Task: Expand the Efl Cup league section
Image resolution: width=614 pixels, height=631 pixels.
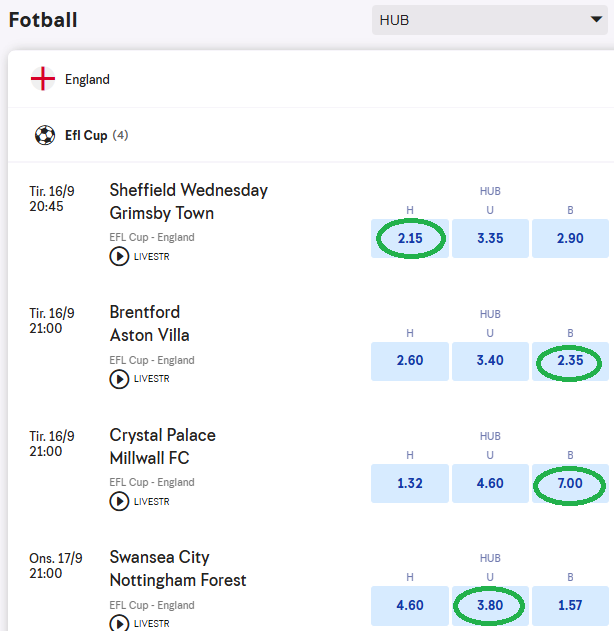Action: [86, 135]
